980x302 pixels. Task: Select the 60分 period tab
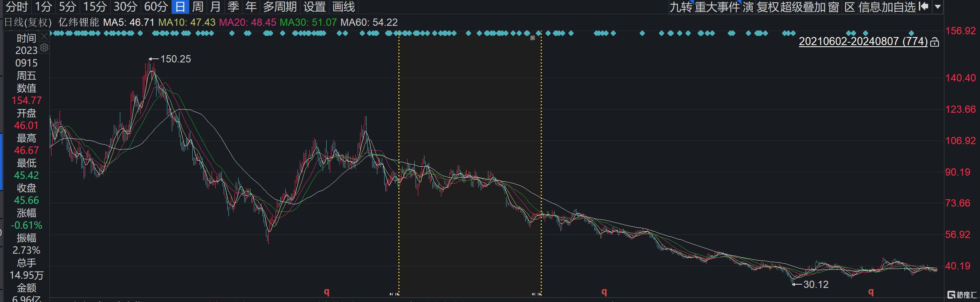[156, 6]
